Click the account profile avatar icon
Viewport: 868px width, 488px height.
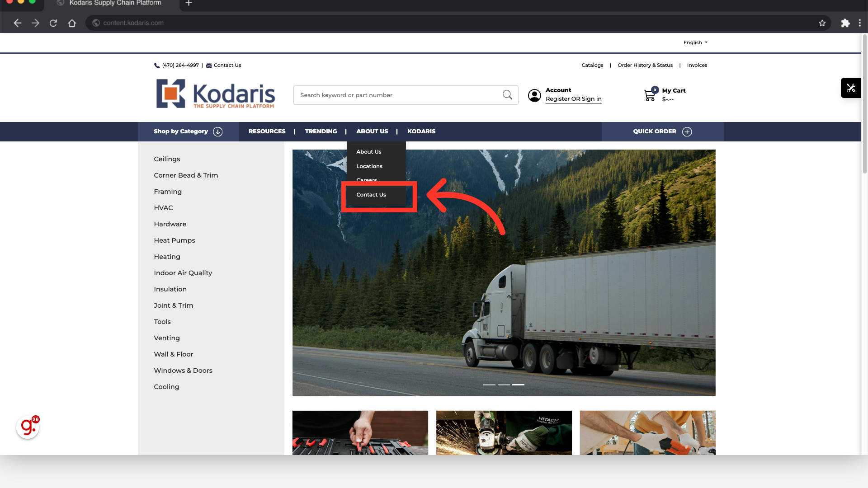coord(534,95)
